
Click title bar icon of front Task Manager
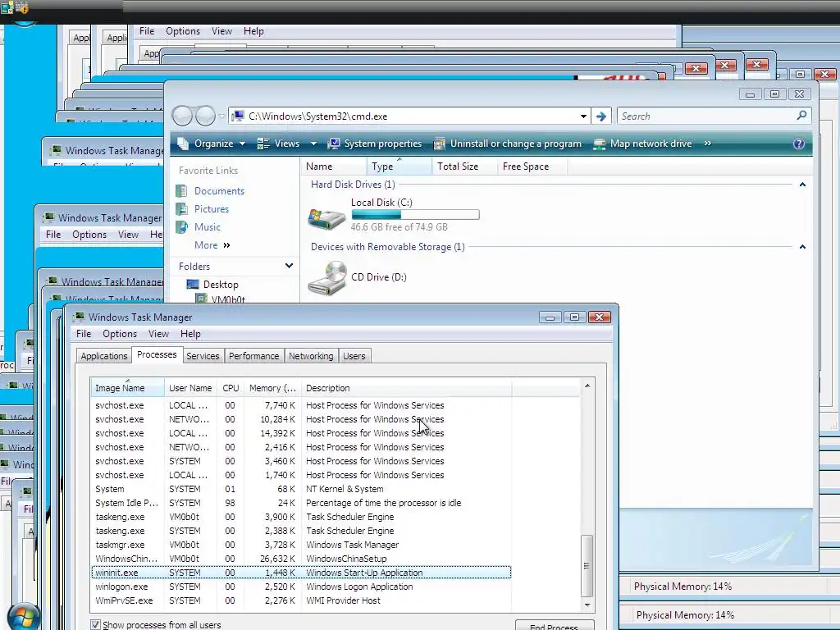(79, 317)
